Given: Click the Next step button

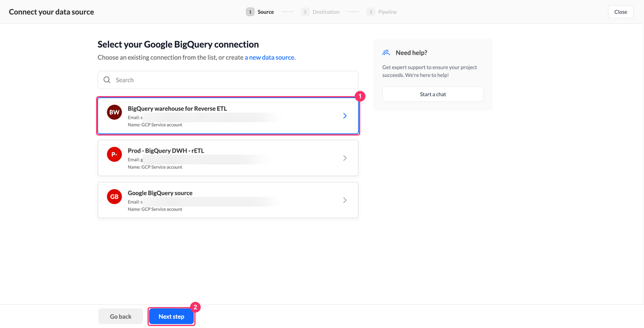Looking at the screenshot, I should click(171, 317).
